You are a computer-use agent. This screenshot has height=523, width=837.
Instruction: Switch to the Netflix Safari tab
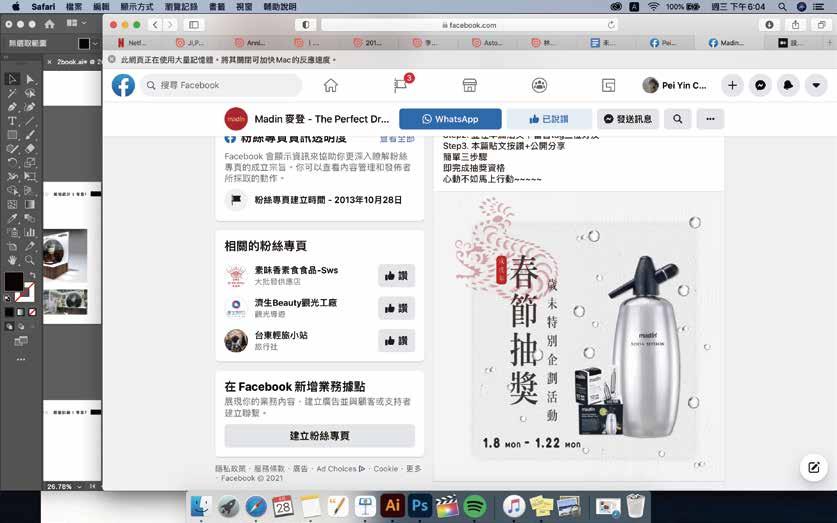[132, 43]
